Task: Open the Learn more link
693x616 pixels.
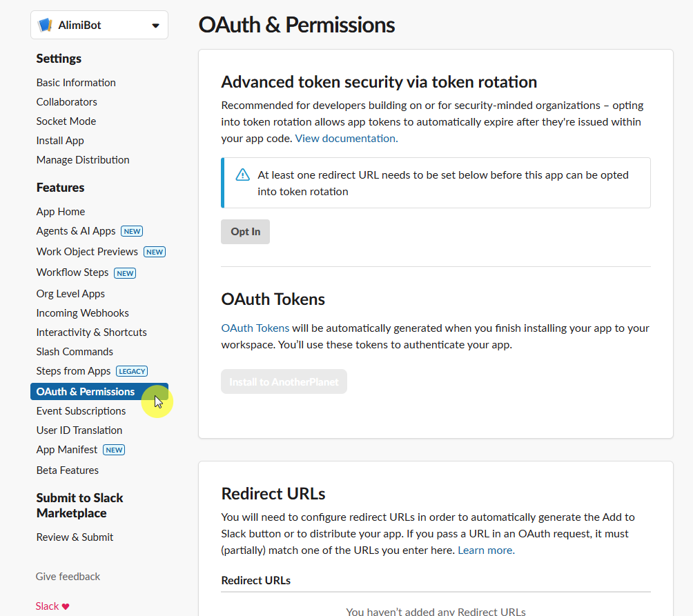Action: point(486,550)
